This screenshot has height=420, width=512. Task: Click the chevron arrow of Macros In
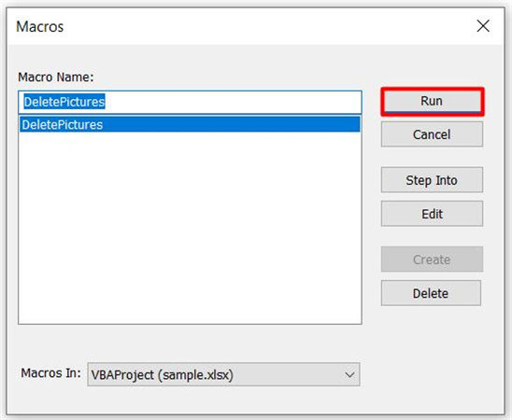[349, 374]
